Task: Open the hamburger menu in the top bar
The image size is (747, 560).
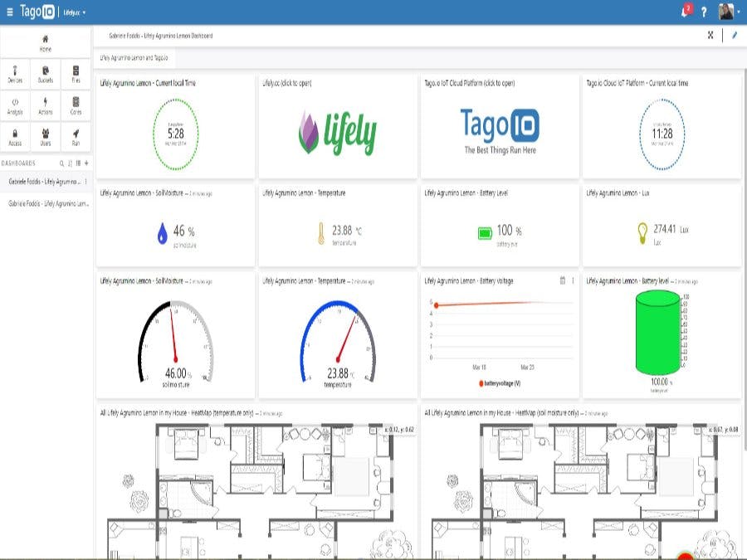Action: [x=9, y=12]
